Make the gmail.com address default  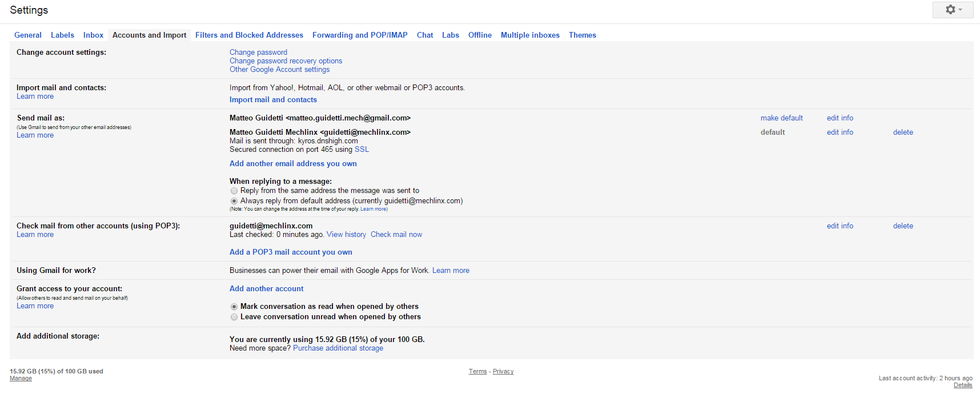pyautogui.click(x=781, y=118)
